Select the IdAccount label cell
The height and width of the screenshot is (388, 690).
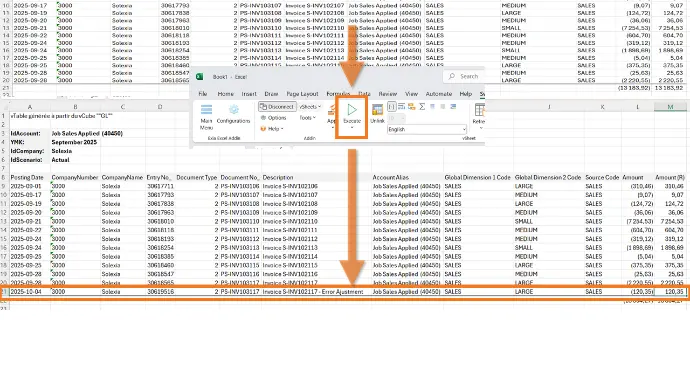click(x=30, y=133)
